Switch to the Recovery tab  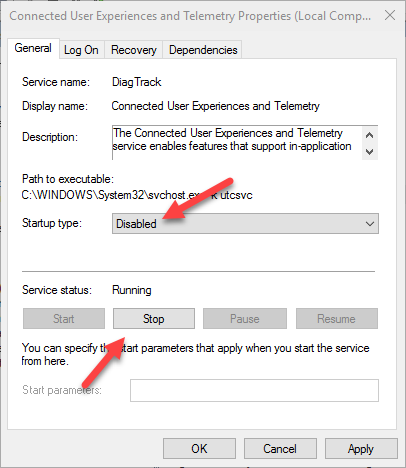coord(134,50)
